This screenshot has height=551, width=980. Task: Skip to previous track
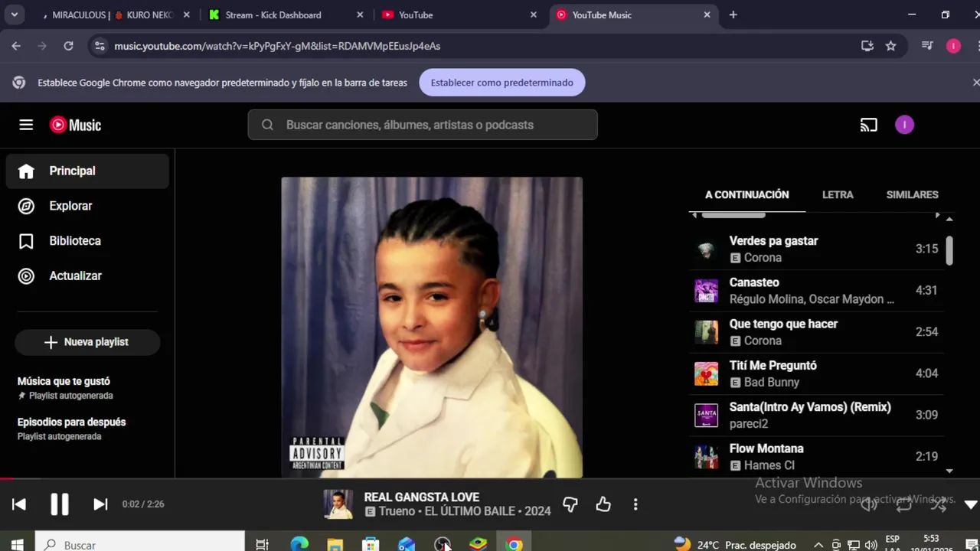pyautogui.click(x=19, y=504)
